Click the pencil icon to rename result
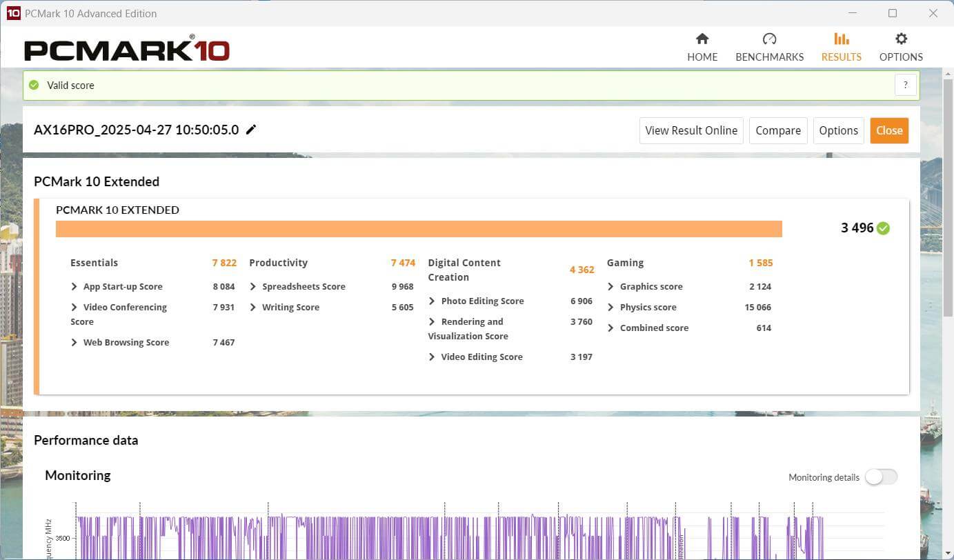Image resolution: width=954 pixels, height=560 pixels. [x=251, y=130]
